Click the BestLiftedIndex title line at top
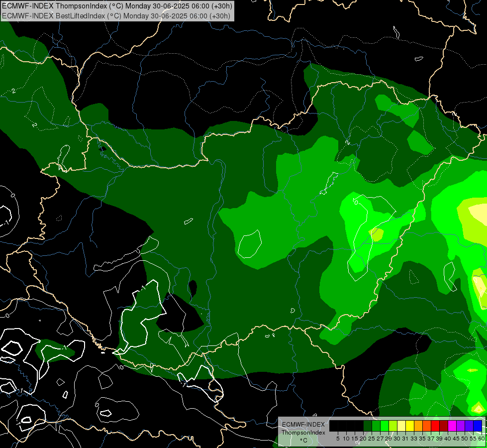This screenshot has width=487, height=448. pos(116,15)
